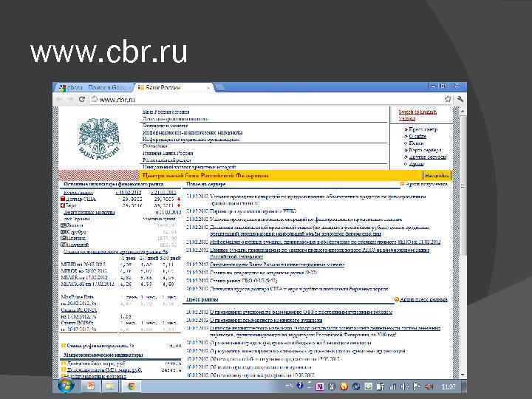
Task: Click the Евро row icon
Action: (x=63, y=205)
